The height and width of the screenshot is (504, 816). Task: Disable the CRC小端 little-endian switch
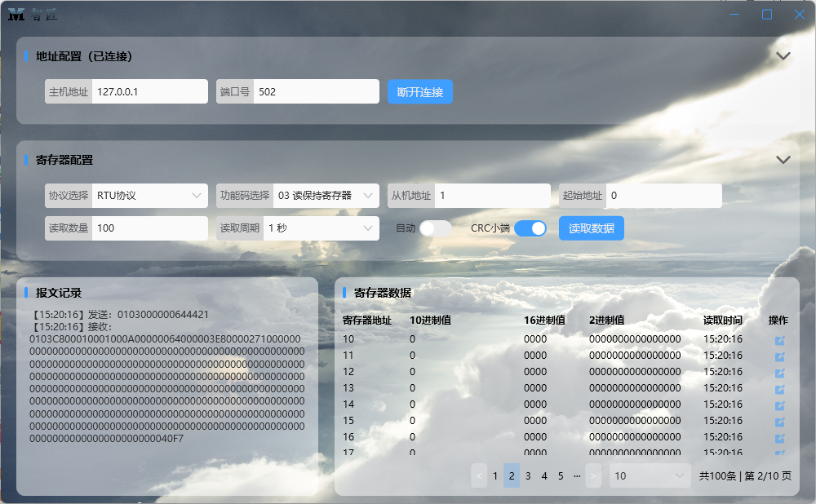tap(530, 228)
